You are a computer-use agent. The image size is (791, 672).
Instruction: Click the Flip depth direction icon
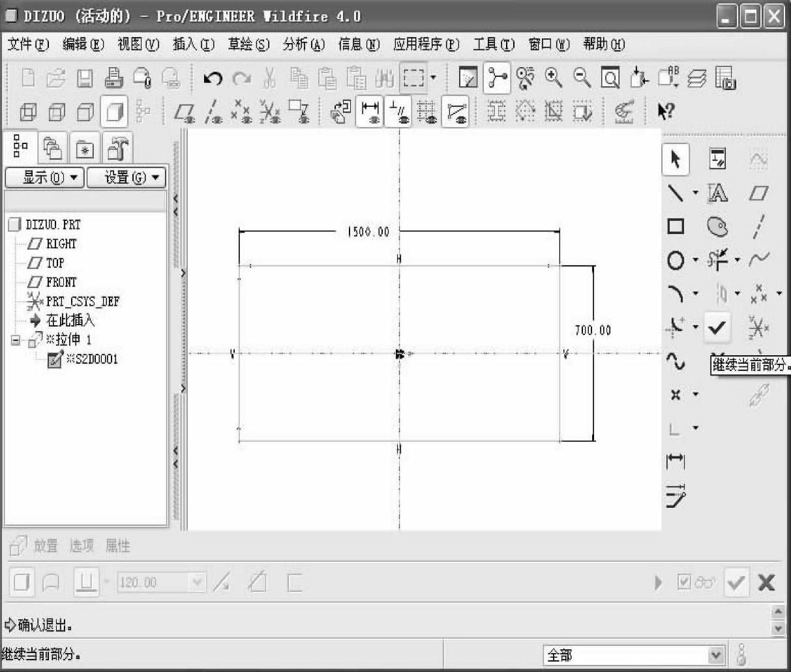coord(222,582)
